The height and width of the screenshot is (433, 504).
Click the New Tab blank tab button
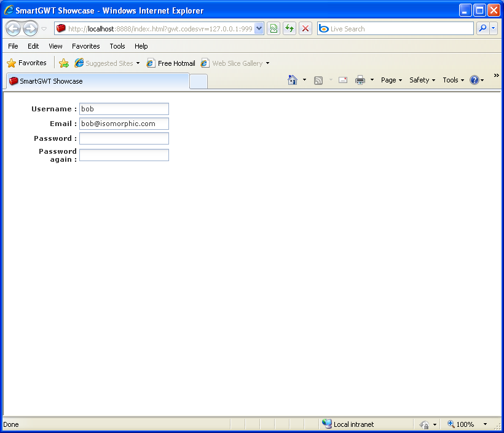[x=199, y=81]
